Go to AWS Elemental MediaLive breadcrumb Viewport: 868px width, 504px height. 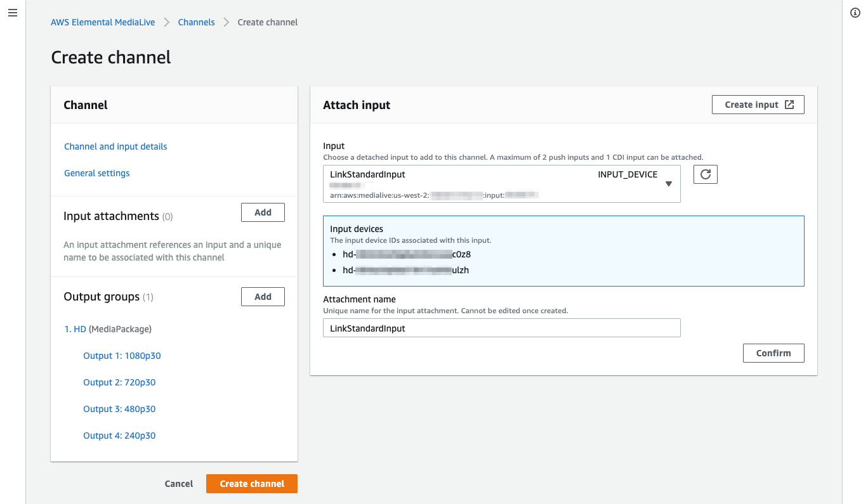coord(102,22)
